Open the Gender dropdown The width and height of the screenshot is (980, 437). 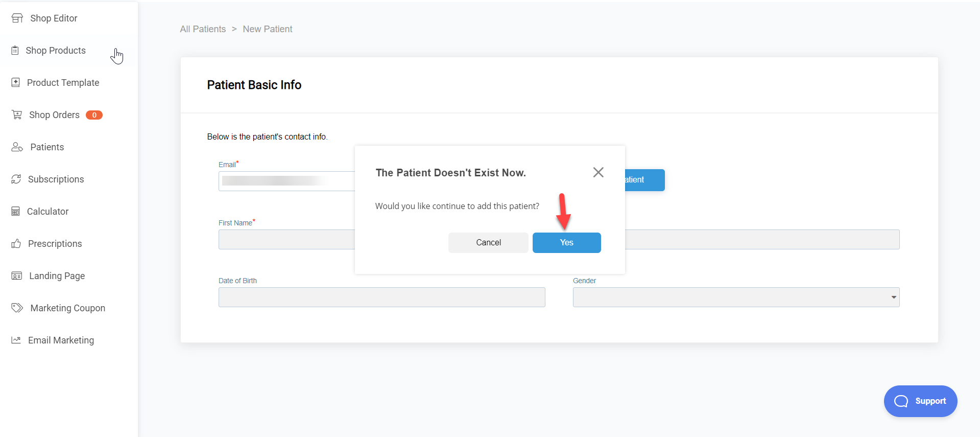tap(736, 297)
